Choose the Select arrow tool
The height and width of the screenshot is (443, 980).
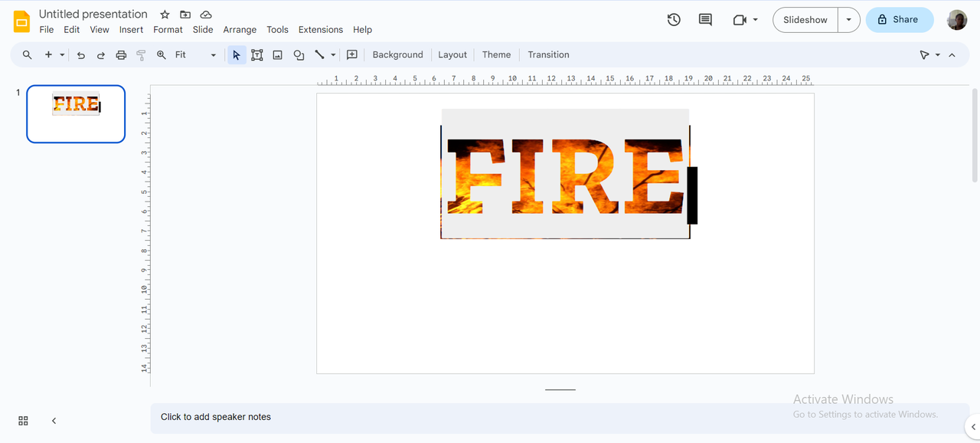pyautogui.click(x=237, y=55)
